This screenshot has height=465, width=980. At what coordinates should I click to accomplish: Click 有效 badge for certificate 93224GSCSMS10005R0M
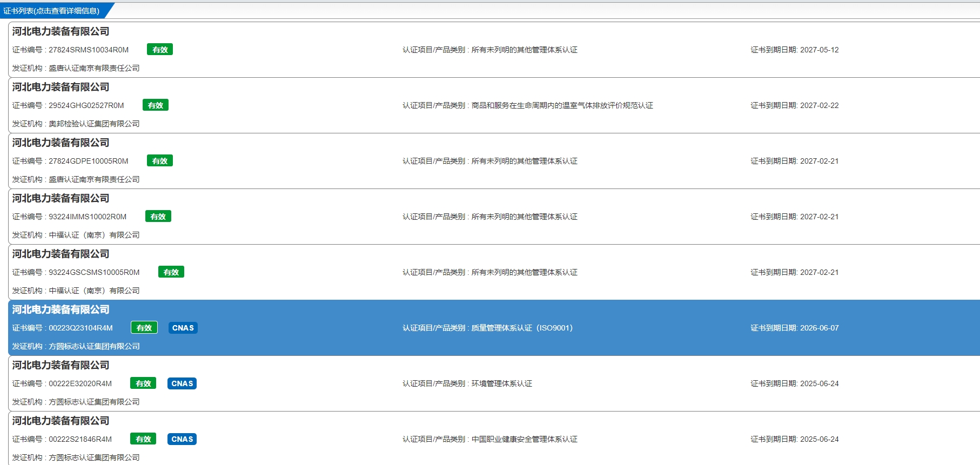pyautogui.click(x=171, y=272)
